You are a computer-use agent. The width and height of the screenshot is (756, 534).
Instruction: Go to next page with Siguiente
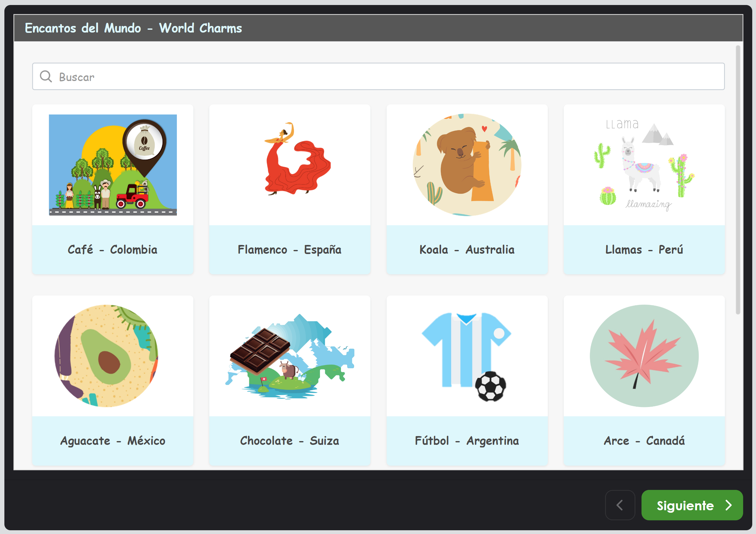(x=692, y=505)
